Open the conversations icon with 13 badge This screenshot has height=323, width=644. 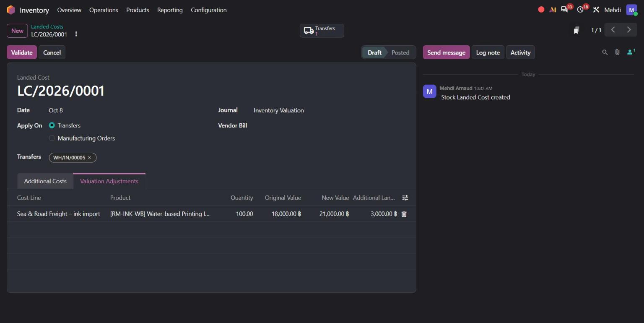(x=565, y=9)
